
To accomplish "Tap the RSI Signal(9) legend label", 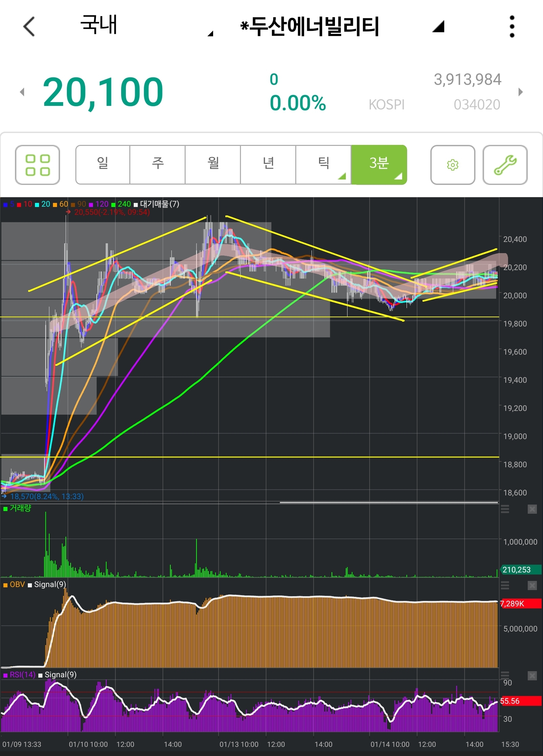I will pyautogui.click(x=58, y=675).
